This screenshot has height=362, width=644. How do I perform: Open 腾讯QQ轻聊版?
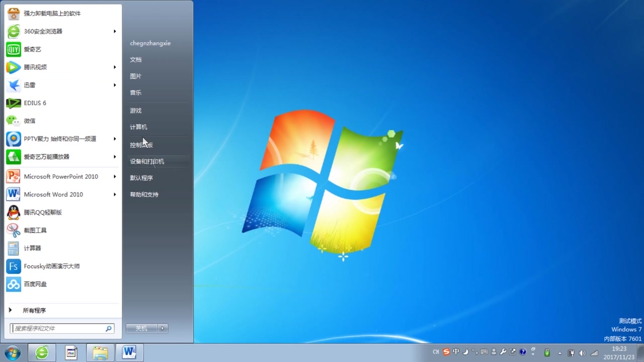(63, 212)
